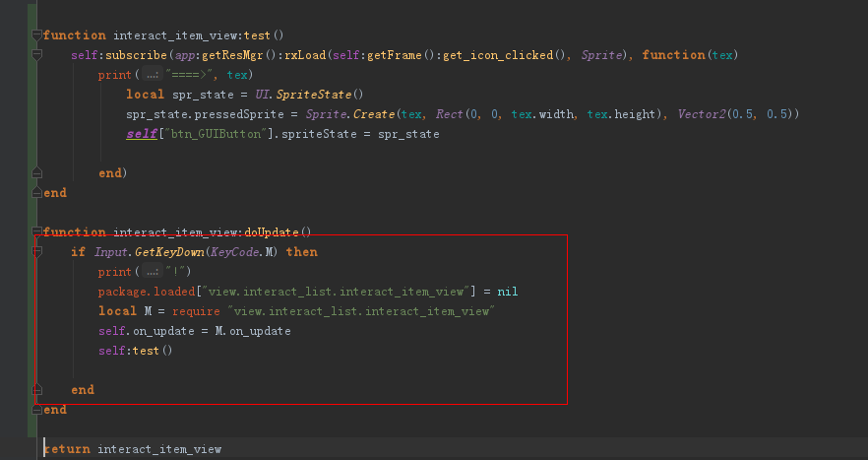Click fold end marker at 'end)' line

click(37, 173)
